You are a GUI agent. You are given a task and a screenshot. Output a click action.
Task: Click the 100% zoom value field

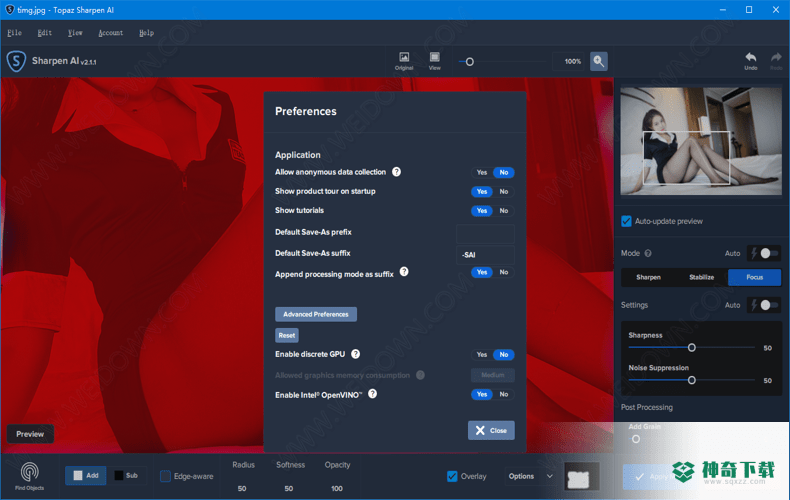click(x=569, y=61)
